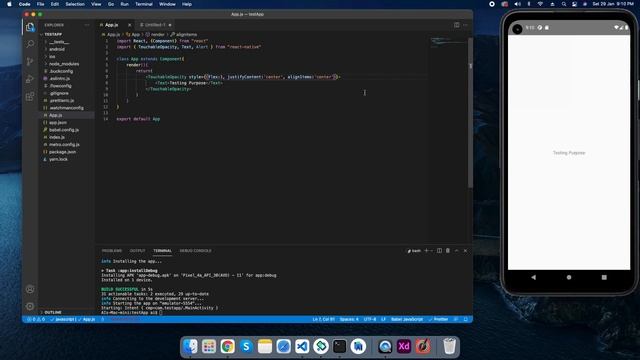
Task: Click notifications bell in status bar
Action: pos(465,320)
